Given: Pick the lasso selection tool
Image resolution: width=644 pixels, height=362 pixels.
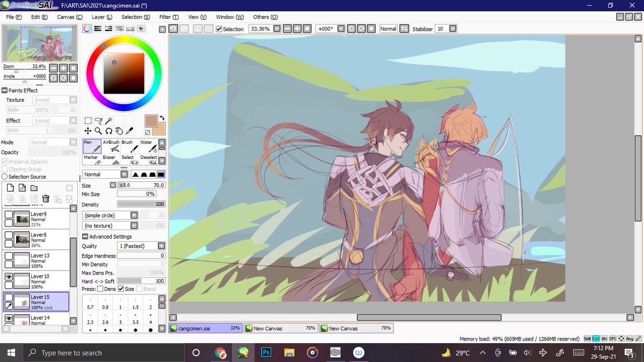Looking at the screenshot, I should (98, 121).
